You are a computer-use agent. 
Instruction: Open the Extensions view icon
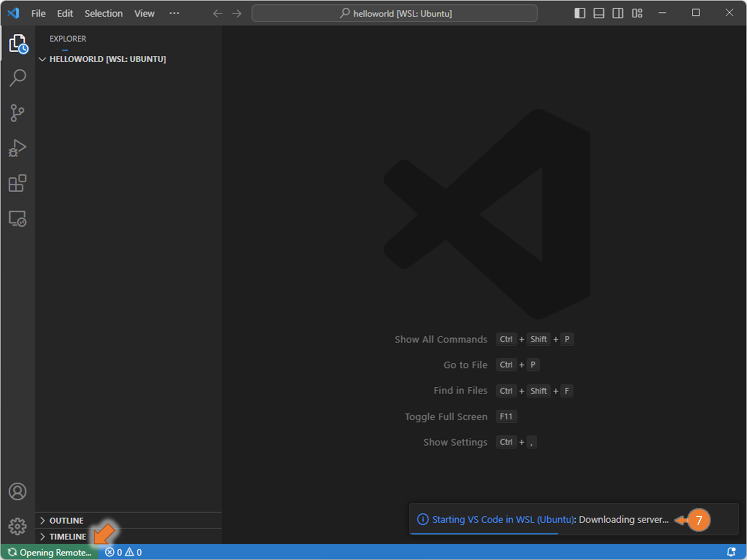pyautogui.click(x=17, y=183)
